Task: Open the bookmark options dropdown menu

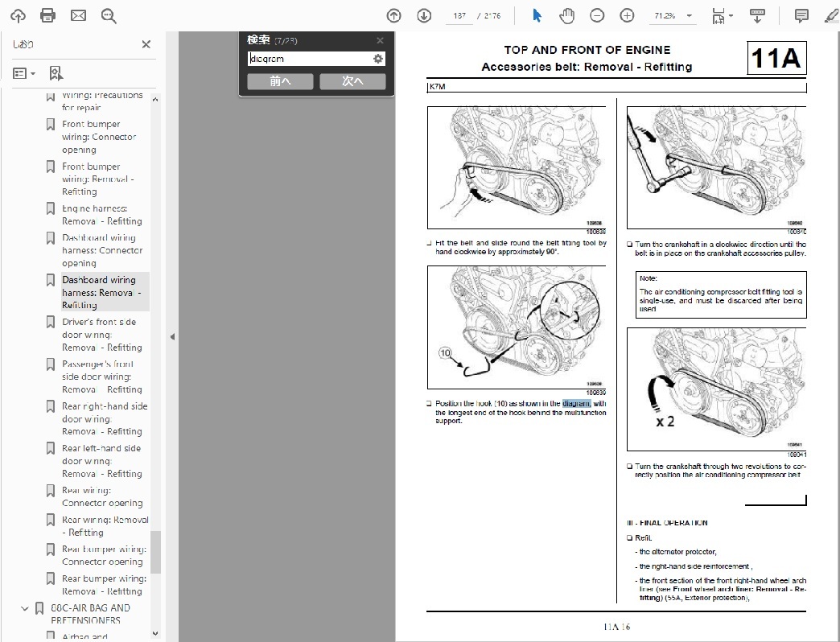Action: 25,73
